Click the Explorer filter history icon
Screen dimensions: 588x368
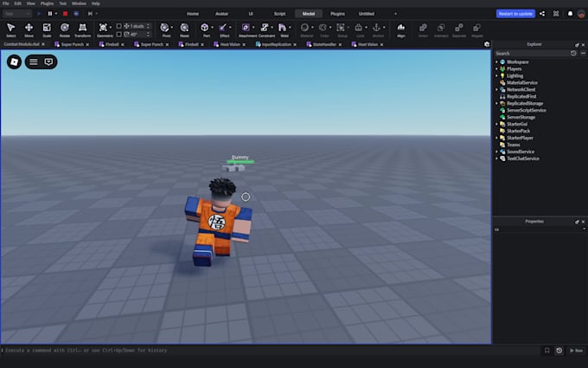click(573, 54)
